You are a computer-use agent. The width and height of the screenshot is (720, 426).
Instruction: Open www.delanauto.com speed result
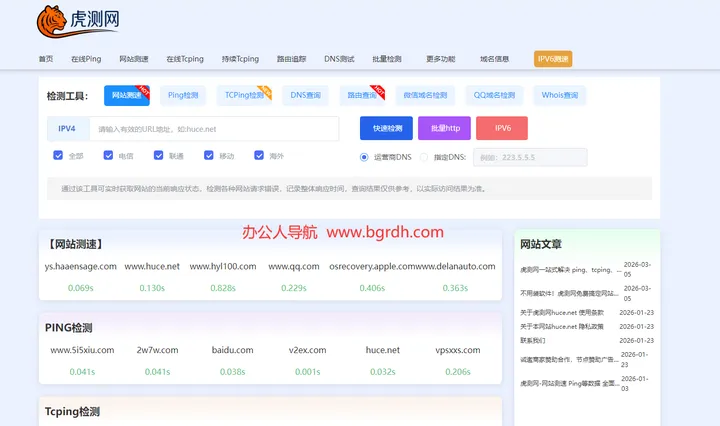click(x=456, y=266)
